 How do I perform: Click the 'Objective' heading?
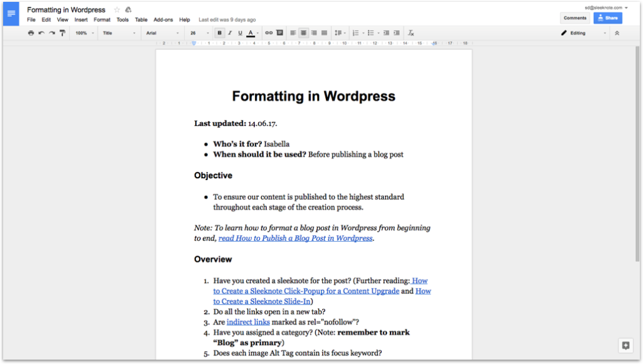pyautogui.click(x=213, y=176)
